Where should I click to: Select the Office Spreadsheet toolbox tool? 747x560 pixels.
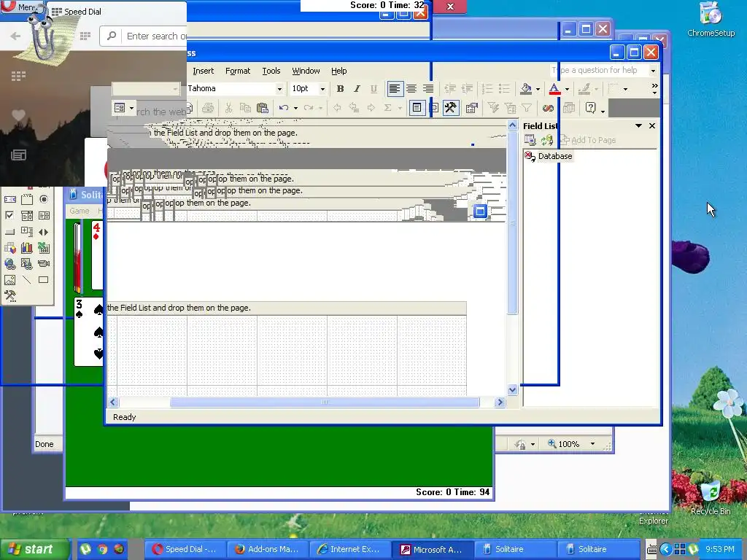44,248
